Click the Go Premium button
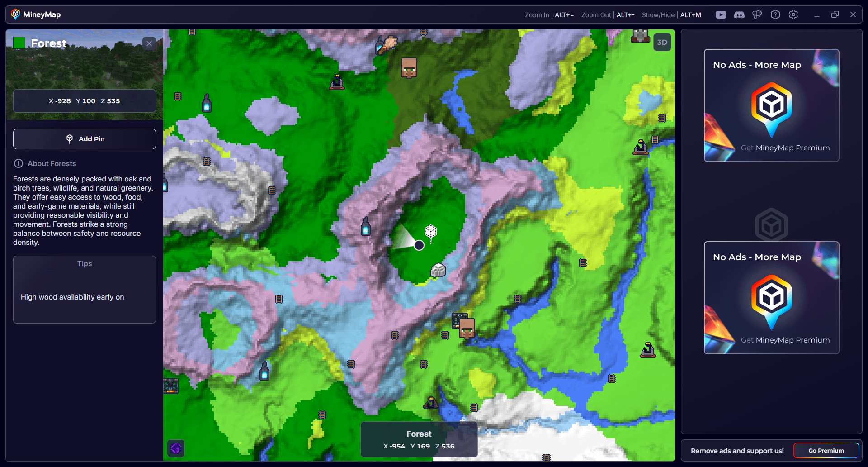 point(826,451)
